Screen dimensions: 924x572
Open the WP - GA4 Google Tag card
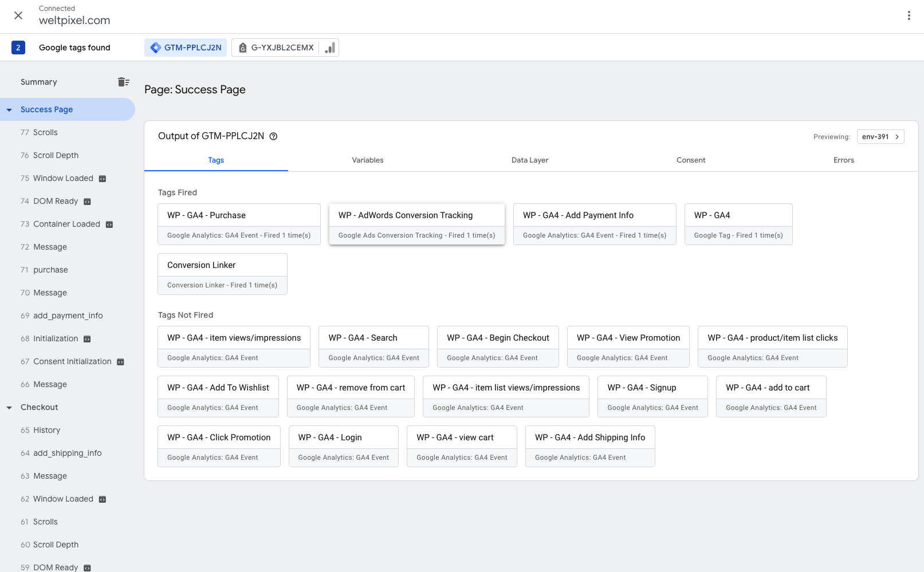tap(738, 224)
